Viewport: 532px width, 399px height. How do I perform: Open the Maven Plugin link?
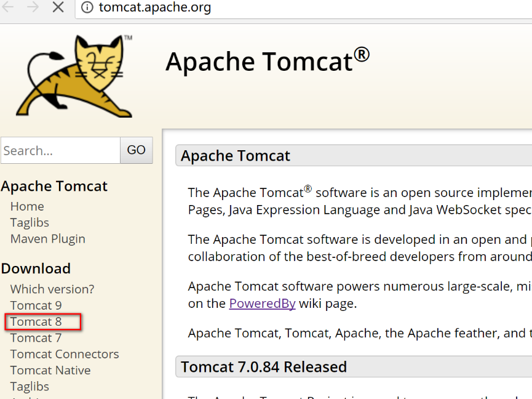48,239
